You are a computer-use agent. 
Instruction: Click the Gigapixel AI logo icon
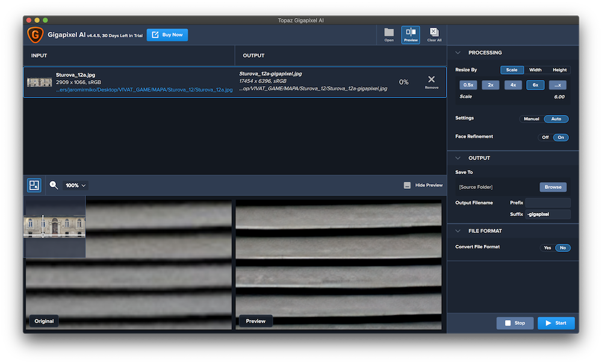pos(36,35)
